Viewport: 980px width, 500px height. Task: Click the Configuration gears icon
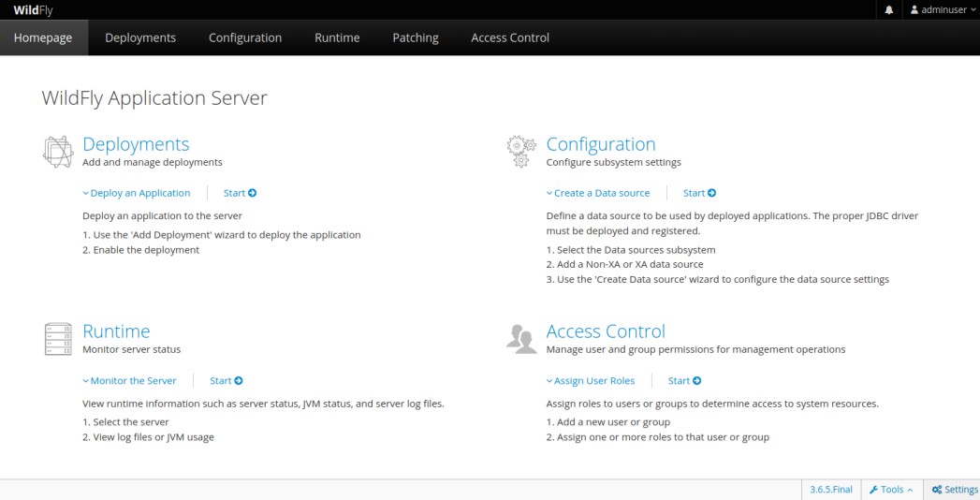coord(521,152)
